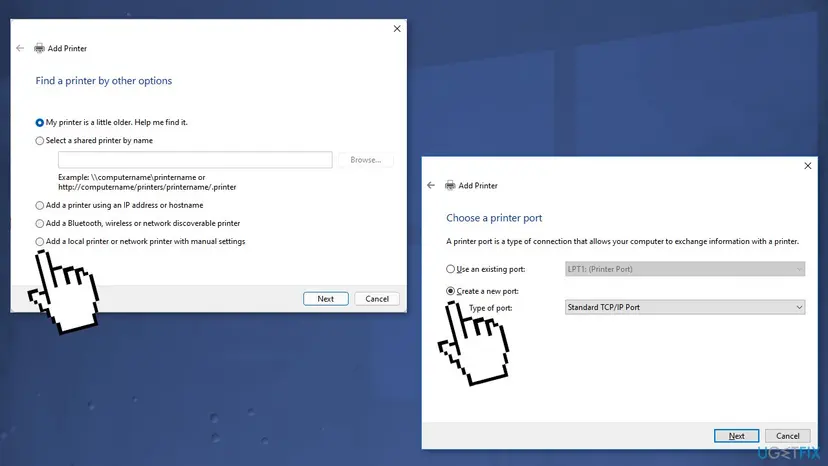Viewport: 828px width, 466px height.
Task: Click the Browse... button
Action: pyautogui.click(x=365, y=160)
